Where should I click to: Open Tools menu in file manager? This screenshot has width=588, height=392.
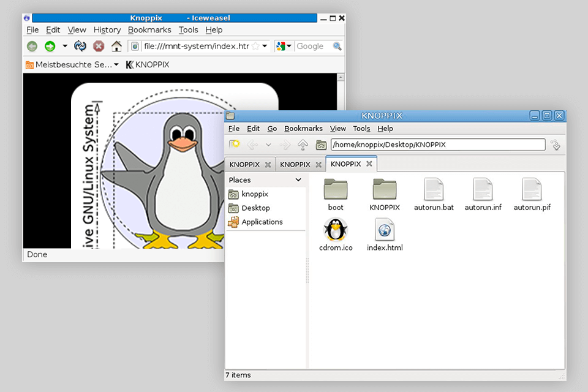pyautogui.click(x=361, y=128)
